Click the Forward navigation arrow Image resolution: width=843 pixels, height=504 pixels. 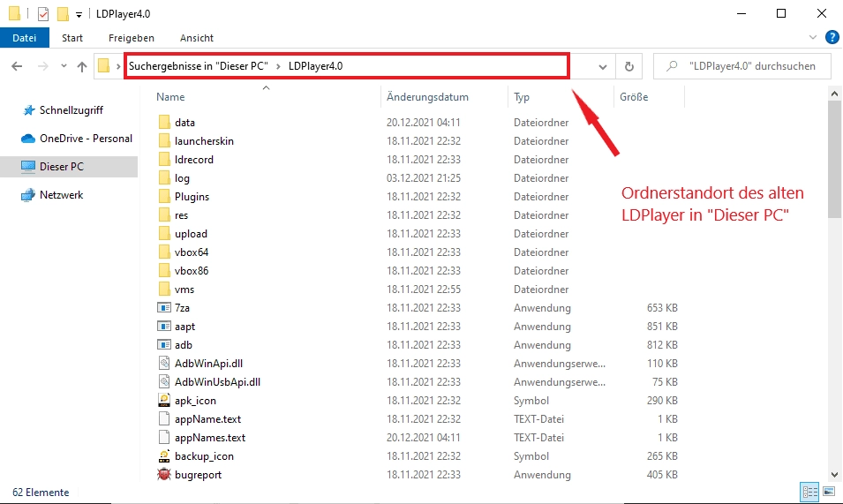coord(43,66)
